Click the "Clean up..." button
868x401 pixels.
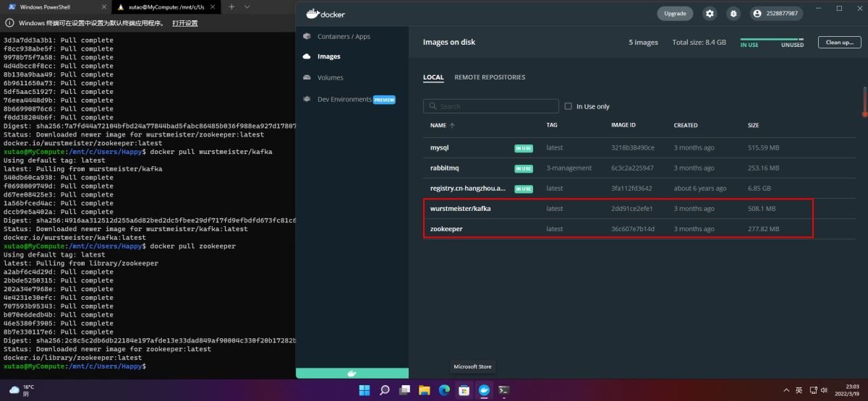click(839, 43)
